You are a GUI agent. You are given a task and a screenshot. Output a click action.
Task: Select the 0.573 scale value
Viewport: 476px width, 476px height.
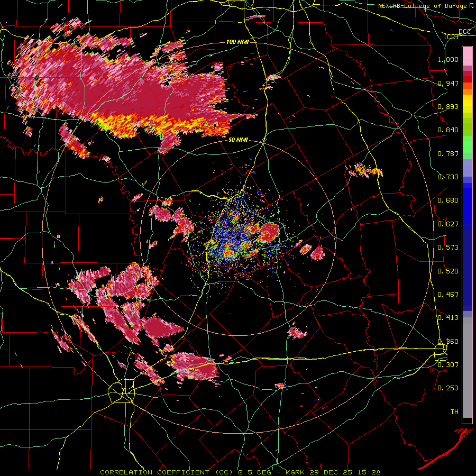(448, 248)
